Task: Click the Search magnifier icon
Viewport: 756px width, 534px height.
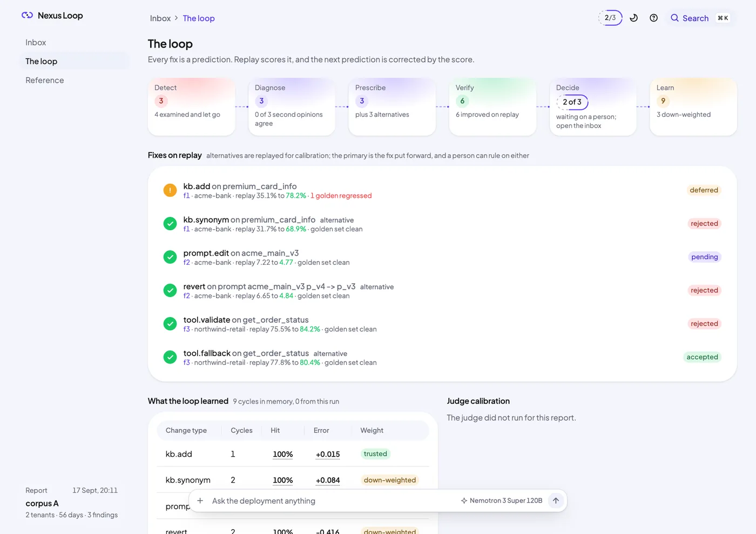Action: [x=674, y=18]
